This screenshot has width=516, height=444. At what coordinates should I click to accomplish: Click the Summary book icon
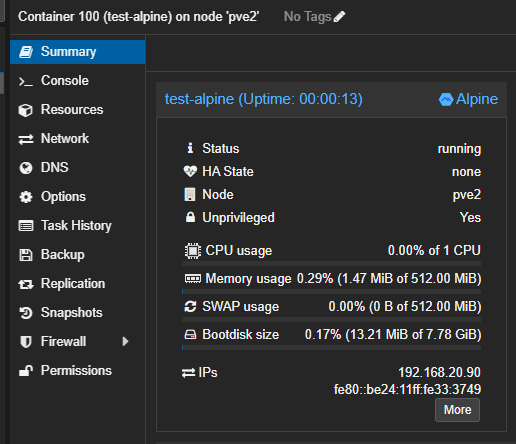pos(26,52)
